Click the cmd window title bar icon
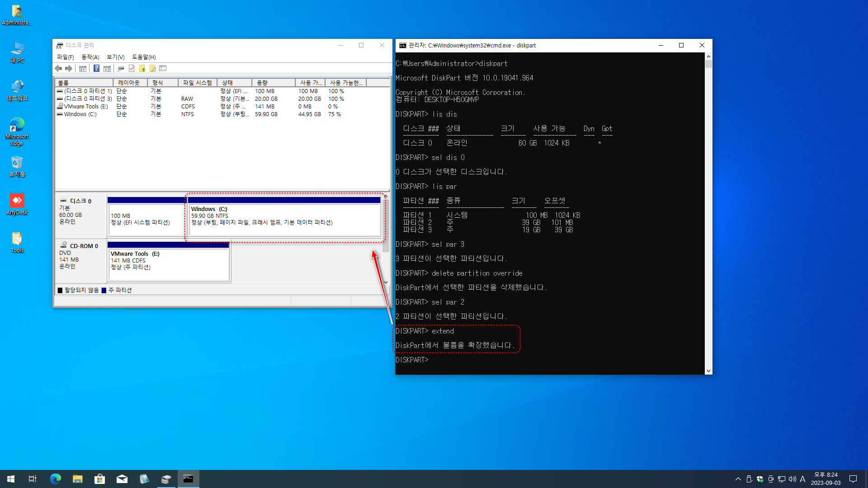The image size is (868, 488). pos(402,46)
